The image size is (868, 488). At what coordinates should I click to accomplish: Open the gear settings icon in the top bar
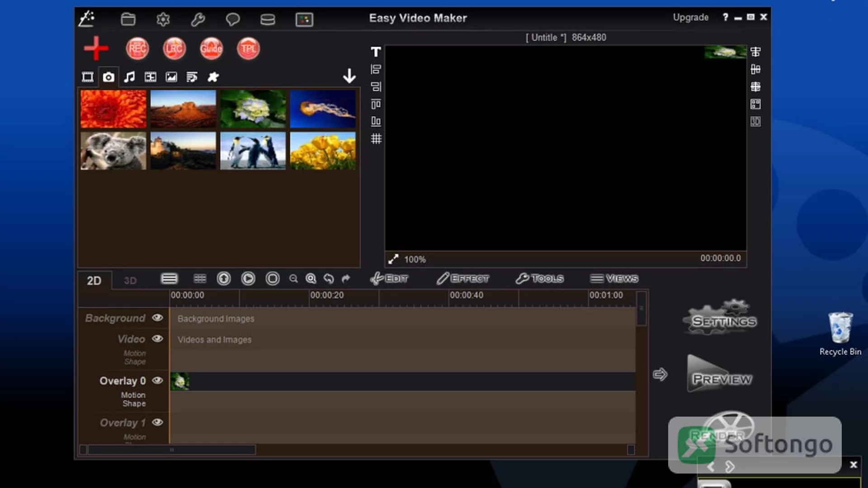163,19
